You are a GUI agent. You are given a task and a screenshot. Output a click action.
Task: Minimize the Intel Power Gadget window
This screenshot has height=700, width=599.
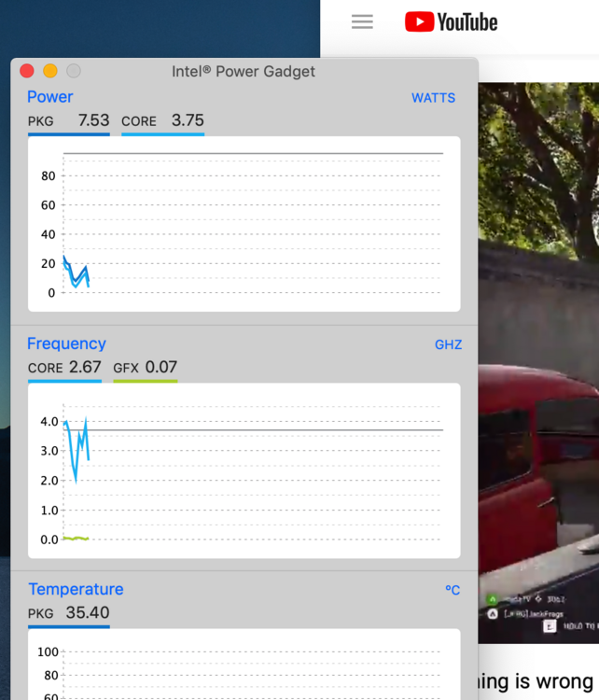(50, 71)
